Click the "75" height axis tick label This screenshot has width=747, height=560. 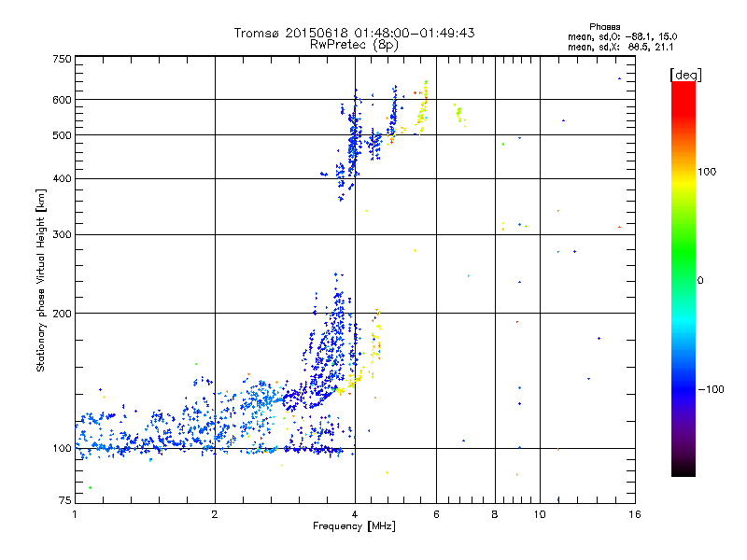click(65, 500)
